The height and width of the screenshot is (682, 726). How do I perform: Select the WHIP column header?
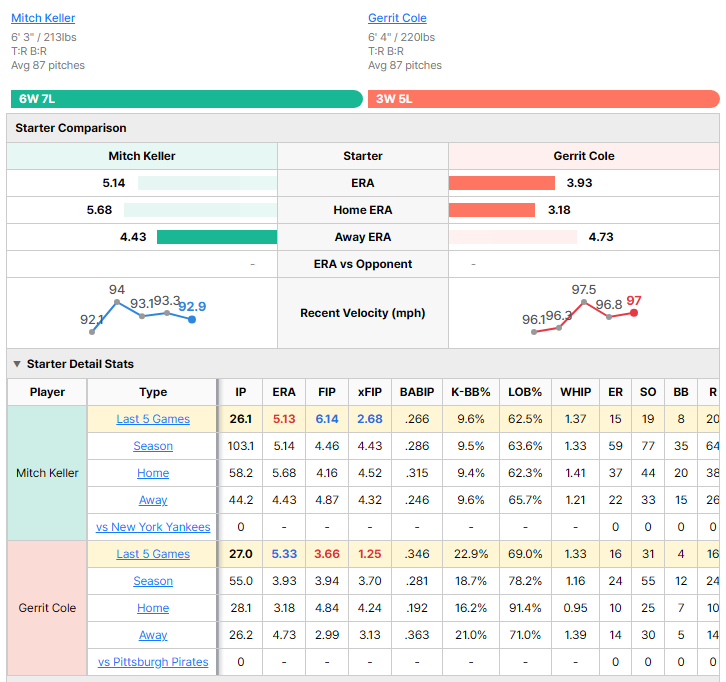(576, 392)
